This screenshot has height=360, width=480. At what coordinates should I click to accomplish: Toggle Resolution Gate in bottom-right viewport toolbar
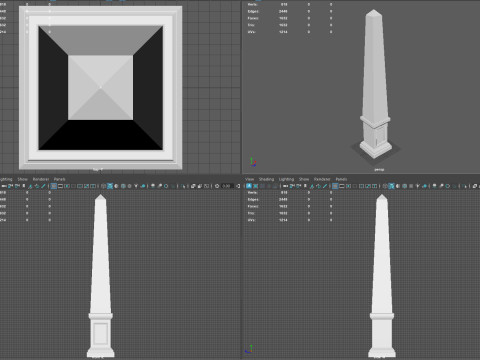(x=348, y=186)
